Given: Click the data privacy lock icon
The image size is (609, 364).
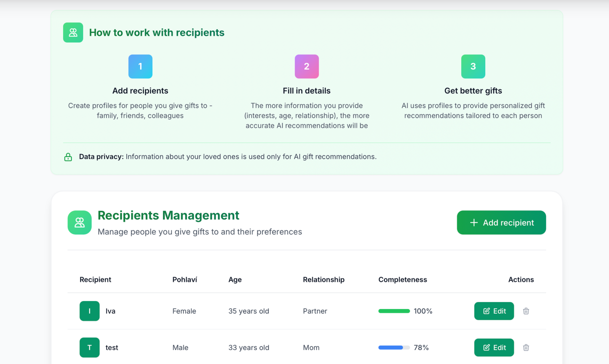Looking at the screenshot, I should [68, 157].
